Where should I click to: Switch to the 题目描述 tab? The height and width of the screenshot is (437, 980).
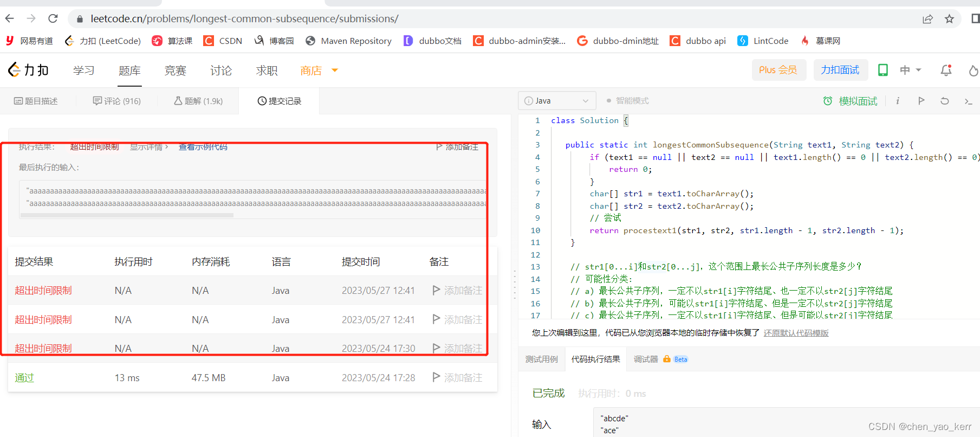click(36, 101)
